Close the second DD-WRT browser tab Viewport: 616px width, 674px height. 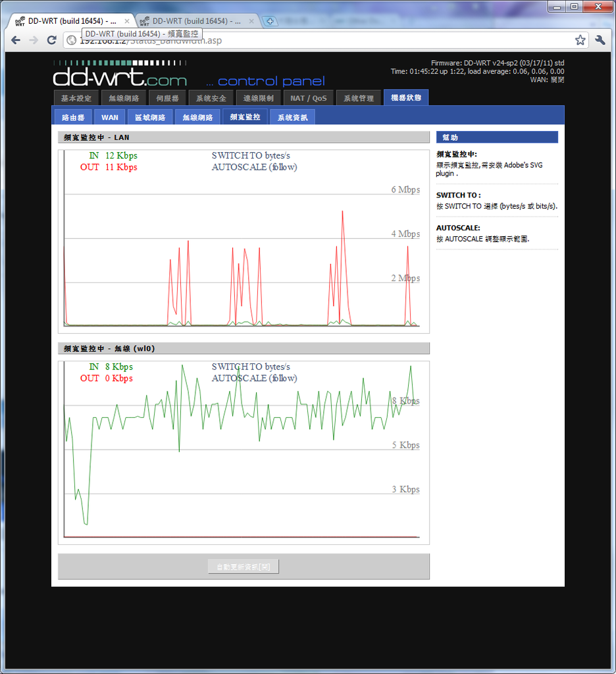tap(251, 20)
